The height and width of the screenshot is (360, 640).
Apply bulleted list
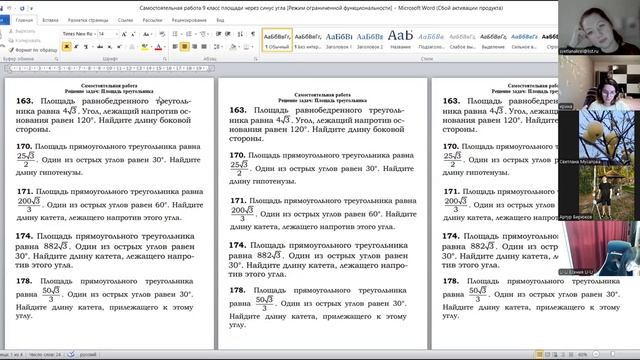coord(176,34)
